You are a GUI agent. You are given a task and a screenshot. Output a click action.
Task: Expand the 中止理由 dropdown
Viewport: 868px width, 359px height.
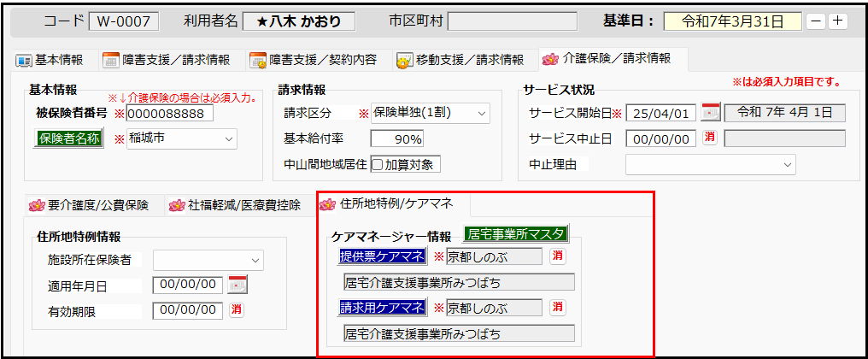point(710,164)
